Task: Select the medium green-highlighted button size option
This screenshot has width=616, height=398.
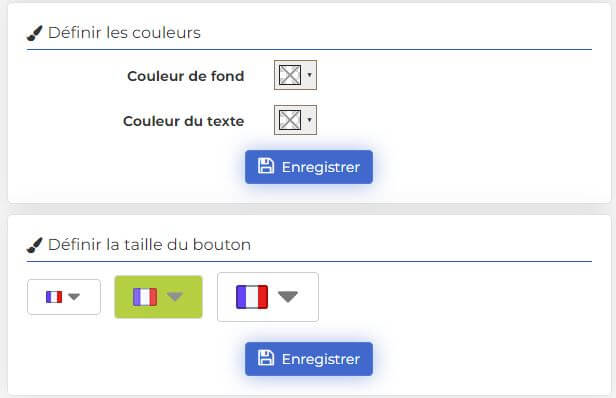Action: (158, 297)
